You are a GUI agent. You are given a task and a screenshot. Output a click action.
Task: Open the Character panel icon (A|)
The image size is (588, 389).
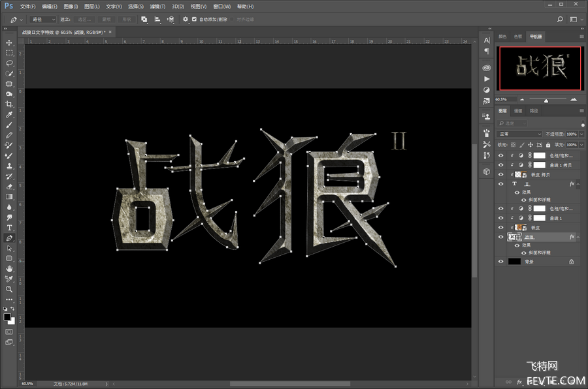487,40
